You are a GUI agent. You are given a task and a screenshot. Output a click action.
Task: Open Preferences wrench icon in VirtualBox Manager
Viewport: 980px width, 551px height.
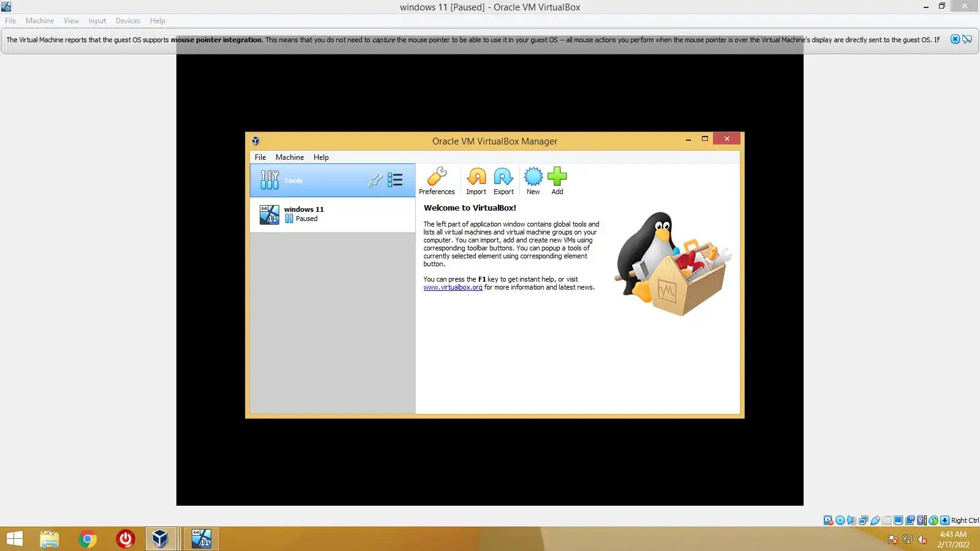click(437, 181)
